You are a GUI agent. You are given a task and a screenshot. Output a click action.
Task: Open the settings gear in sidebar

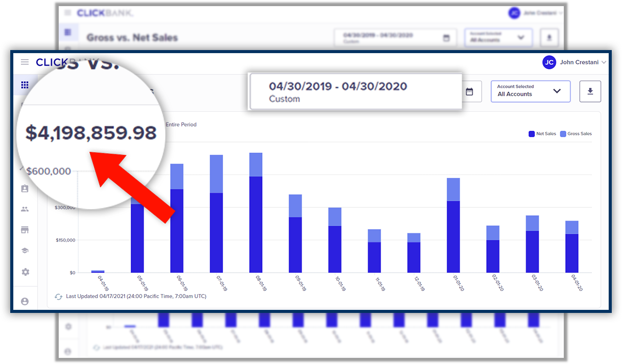click(25, 272)
